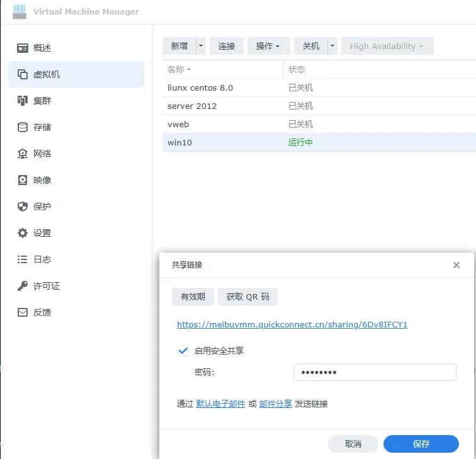Go to 概述 menu entry text
This screenshot has height=459, width=476.
point(42,48)
